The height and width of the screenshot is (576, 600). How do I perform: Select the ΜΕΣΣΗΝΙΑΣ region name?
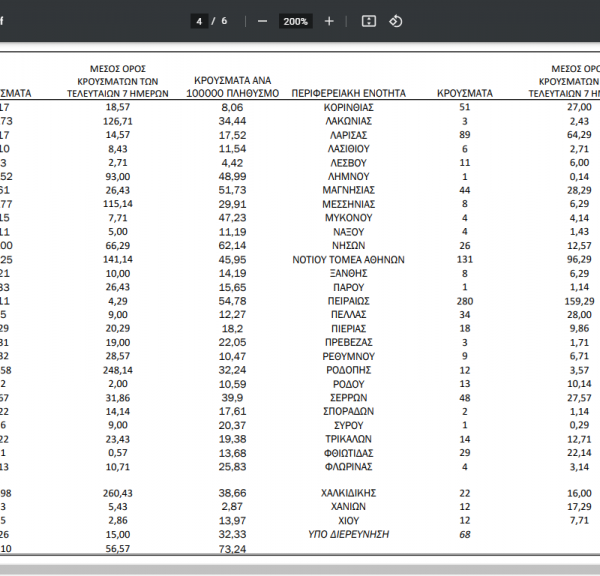(x=349, y=204)
